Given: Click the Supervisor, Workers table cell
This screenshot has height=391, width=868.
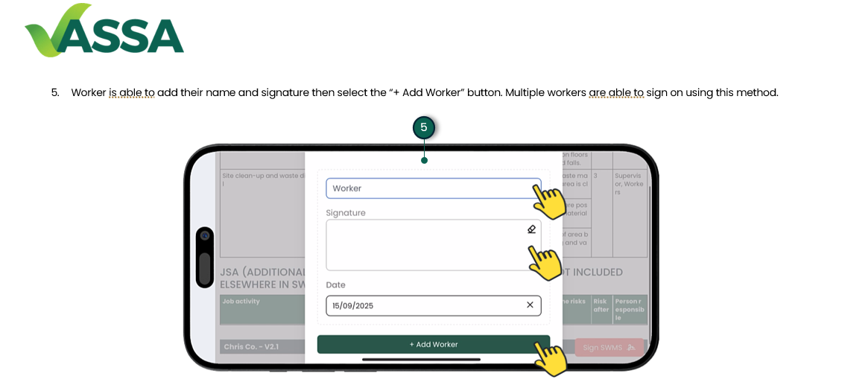Looking at the screenshot, I should (x=630, y=214).
